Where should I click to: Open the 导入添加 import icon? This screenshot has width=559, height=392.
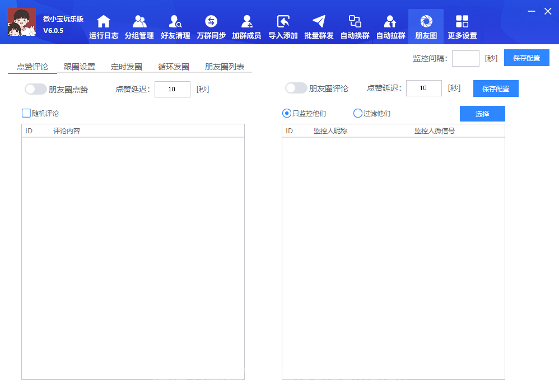click(283, 22)
